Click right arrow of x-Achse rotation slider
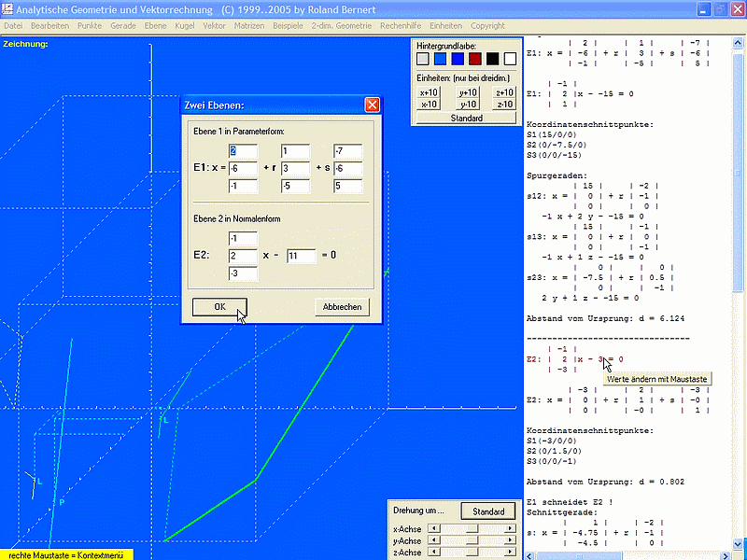The image size is (747, 560). click(x=510, y=528)
